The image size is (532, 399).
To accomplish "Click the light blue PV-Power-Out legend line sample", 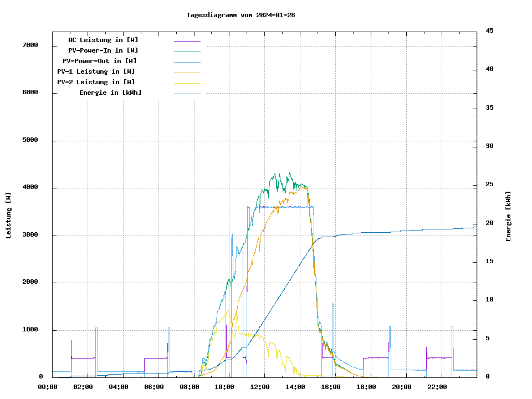I will click(x=187, y=62).
